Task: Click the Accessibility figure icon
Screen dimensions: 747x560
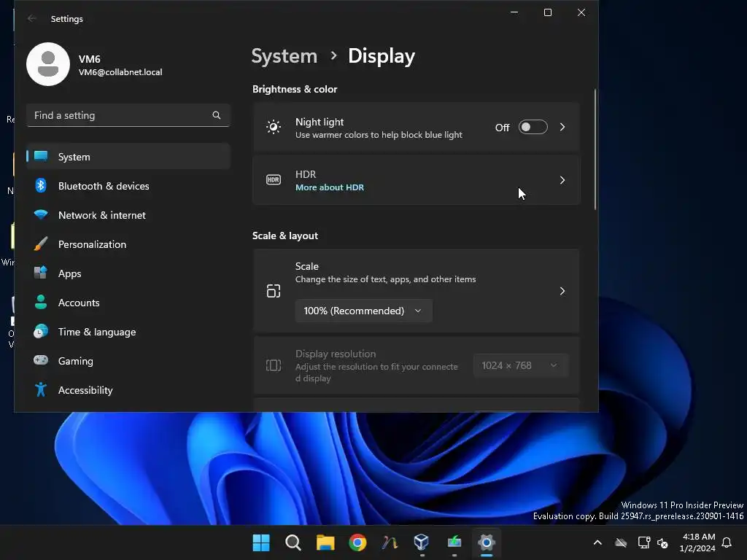Action: click(41, 389)
